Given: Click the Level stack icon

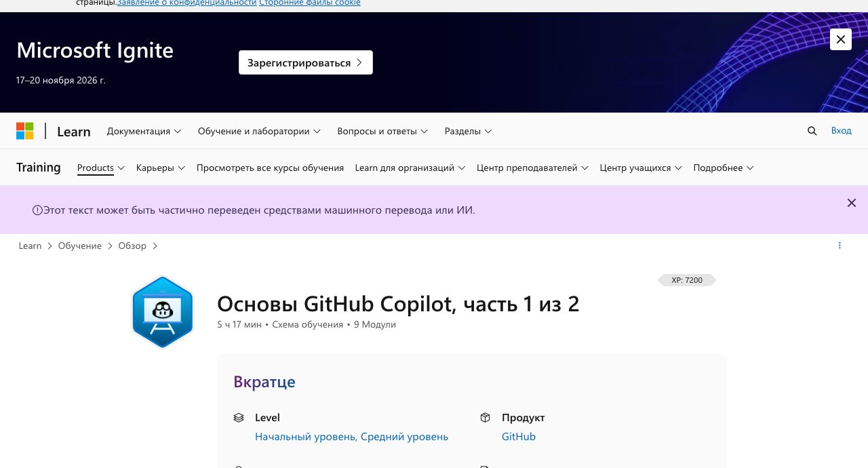Looking at the screenshot, I should click(239, 418).
